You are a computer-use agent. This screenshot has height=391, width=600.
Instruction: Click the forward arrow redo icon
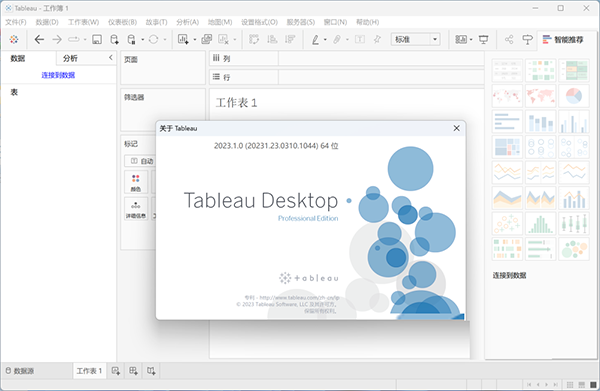pyautogui.click(x=57, y=39)
